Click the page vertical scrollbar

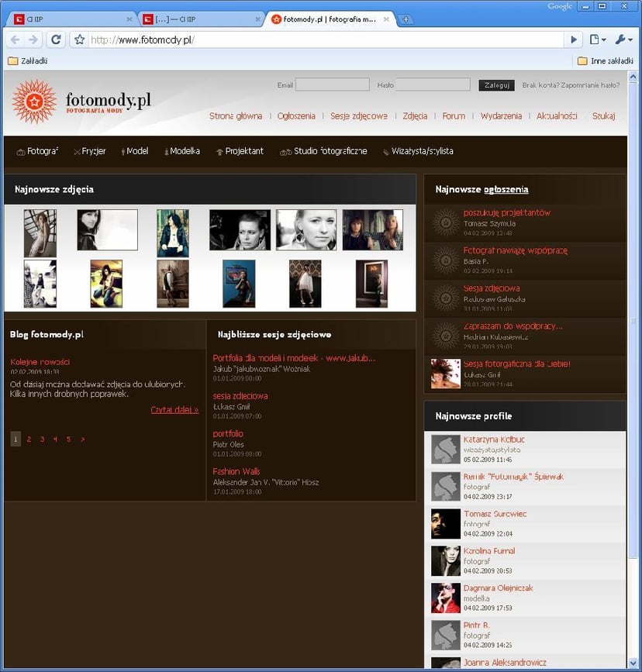pos(633,388)
